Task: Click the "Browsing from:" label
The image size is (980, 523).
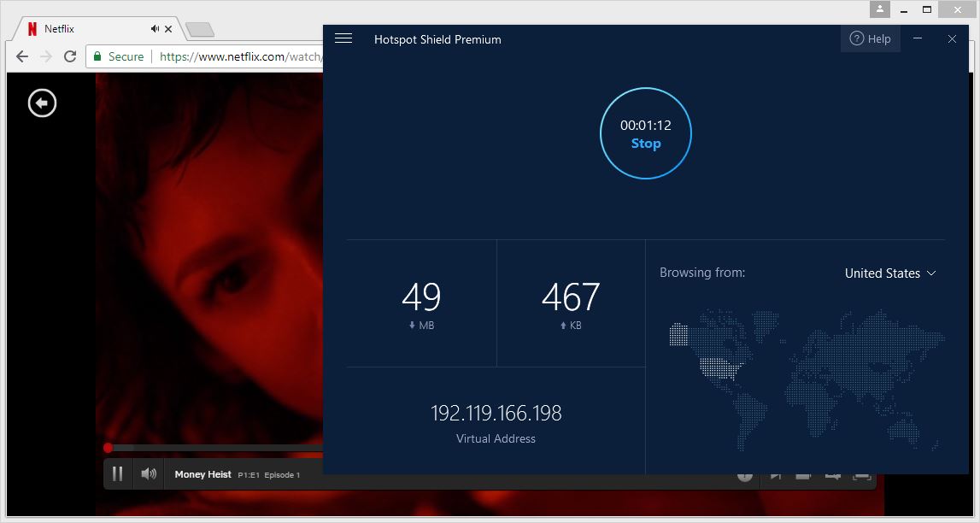Action: [x=702, y=273]
